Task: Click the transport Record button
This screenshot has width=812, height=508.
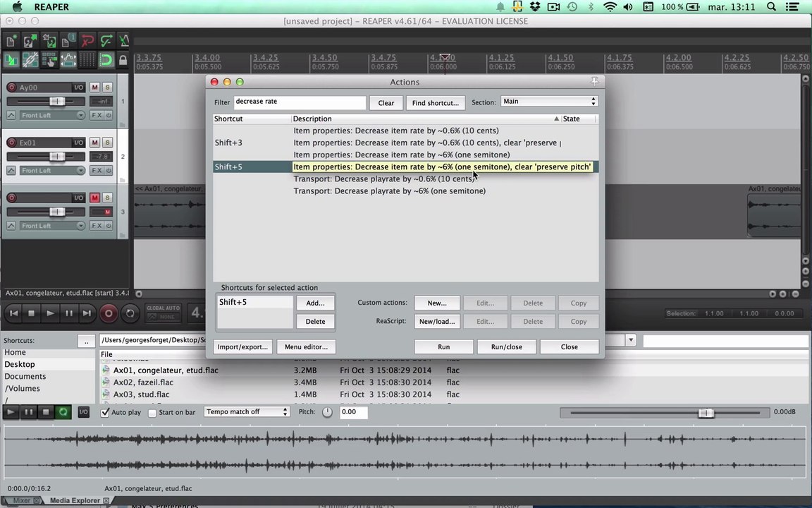Action: pyautogui.click(x=109, y=313)
